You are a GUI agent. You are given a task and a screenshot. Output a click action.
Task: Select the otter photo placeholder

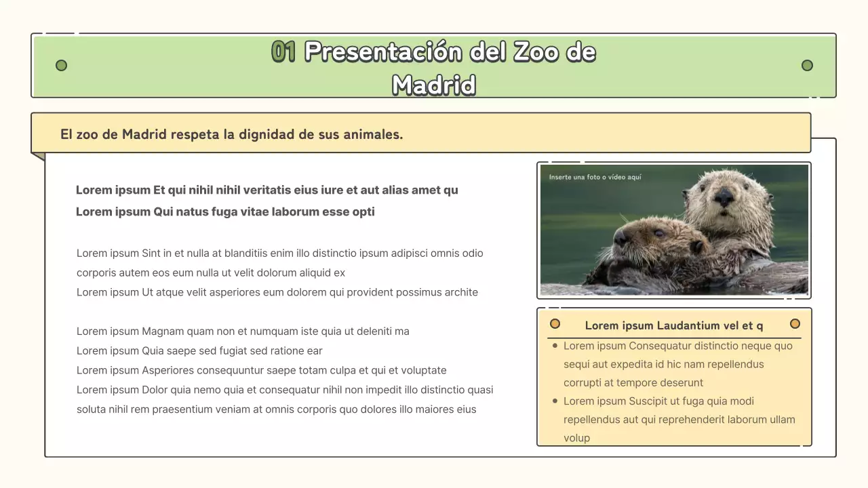coord(674,230)
